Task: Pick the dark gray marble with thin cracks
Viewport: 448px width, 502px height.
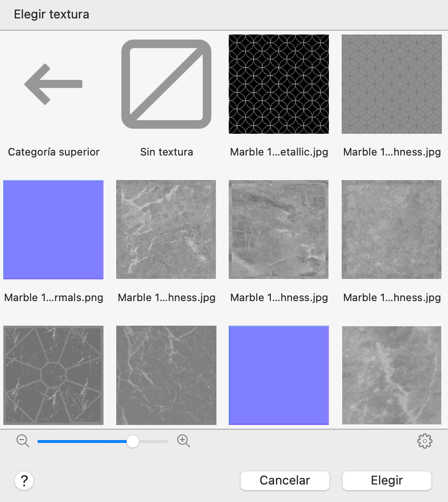Action: [166, 375]
